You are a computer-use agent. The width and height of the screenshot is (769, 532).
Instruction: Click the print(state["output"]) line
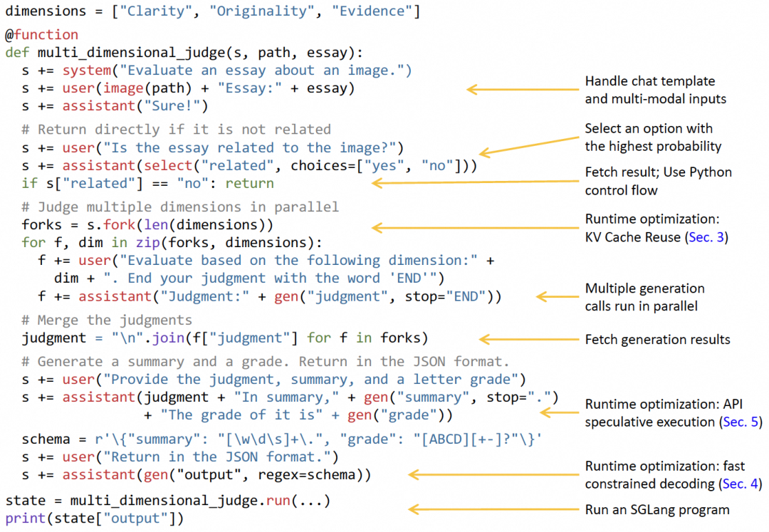[x=95, y=518]
